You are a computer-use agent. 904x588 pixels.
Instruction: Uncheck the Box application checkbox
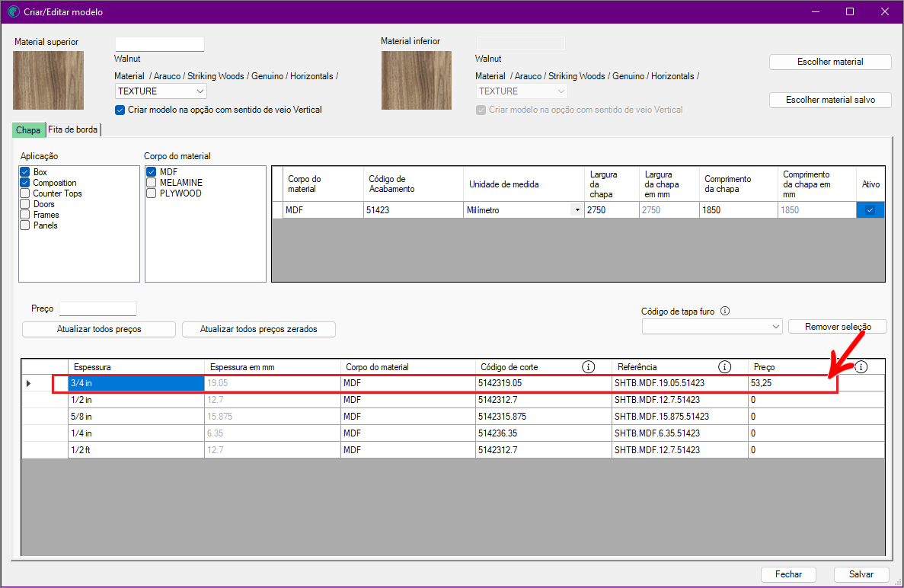pyautogui.click(x=25, y=172)
